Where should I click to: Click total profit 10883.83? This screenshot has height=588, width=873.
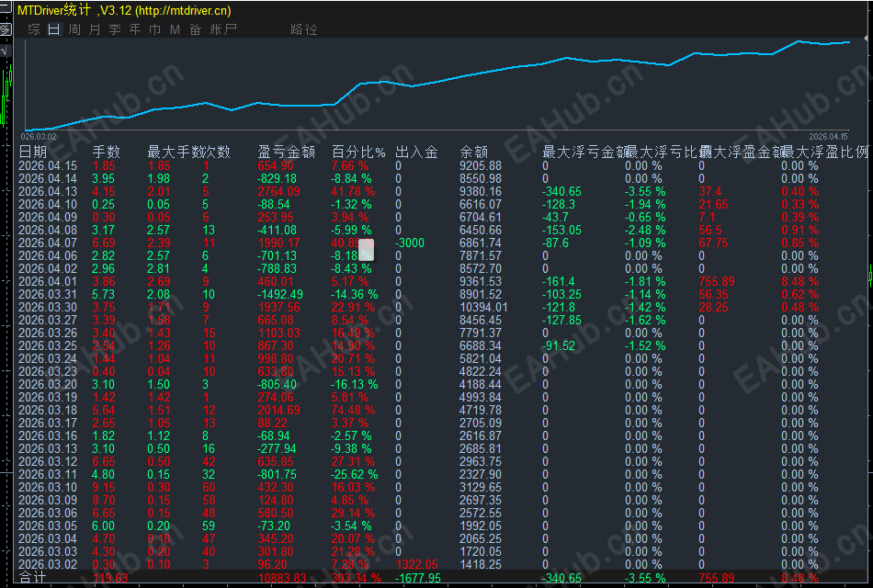(x=282, y=578)
